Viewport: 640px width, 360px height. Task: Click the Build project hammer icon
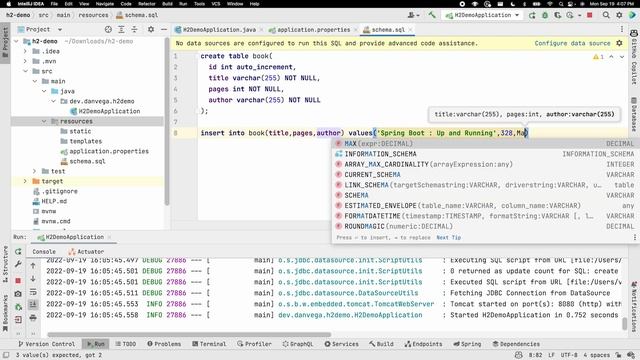click(432, 15)
